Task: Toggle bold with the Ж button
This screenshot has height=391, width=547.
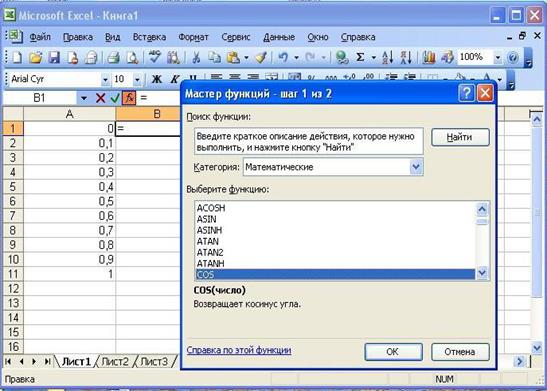Action: point(157,79)
